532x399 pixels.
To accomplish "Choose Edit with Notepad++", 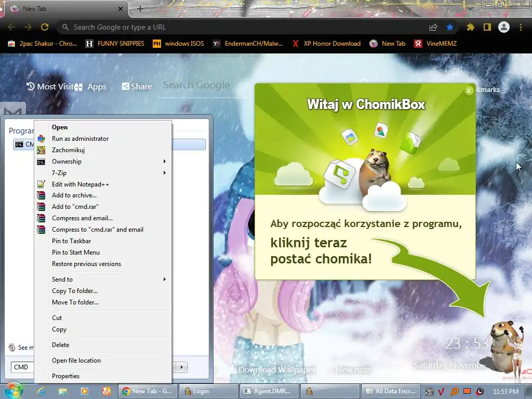I will click(x=103, y=184).
